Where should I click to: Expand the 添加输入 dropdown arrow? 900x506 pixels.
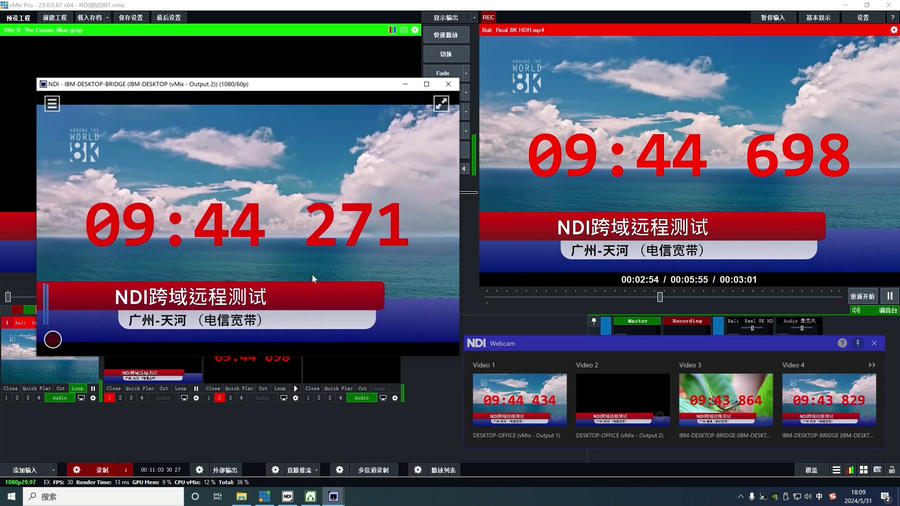coord(54,470)
